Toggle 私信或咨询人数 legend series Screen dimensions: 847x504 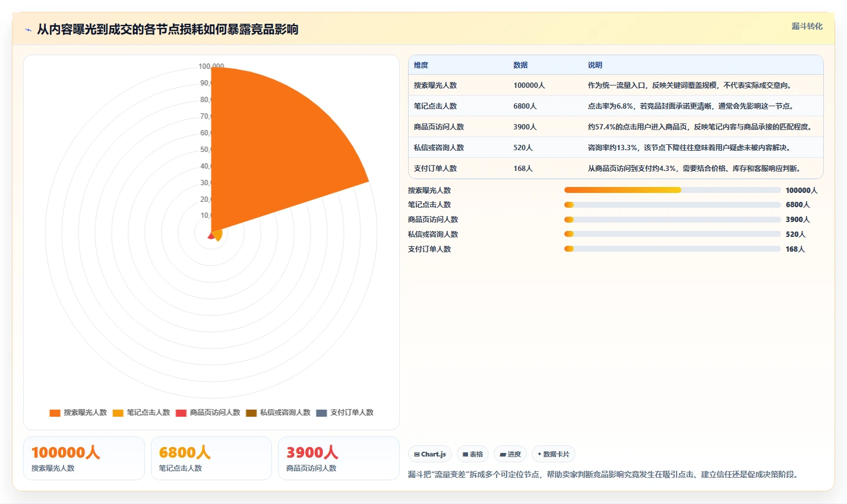[x=278, y=413]
